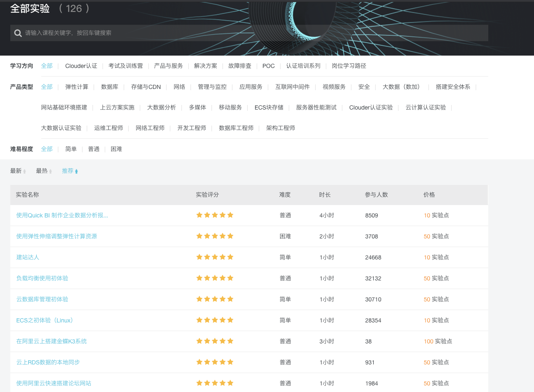Select the 困难 difficulty filter
Screen dimensions: 534x392
116,149
